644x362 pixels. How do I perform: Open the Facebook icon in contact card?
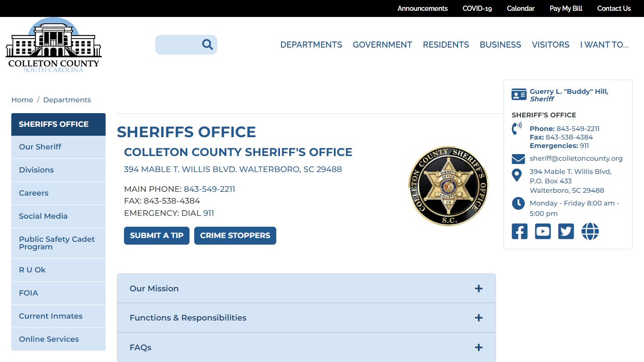tap(520, 231)
